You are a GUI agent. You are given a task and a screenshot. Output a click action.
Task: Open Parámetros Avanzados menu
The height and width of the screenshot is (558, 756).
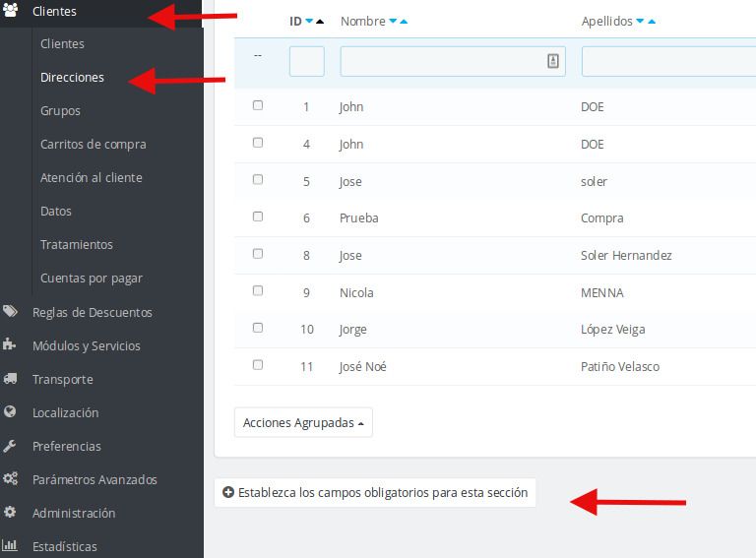(x=94, y=479)
